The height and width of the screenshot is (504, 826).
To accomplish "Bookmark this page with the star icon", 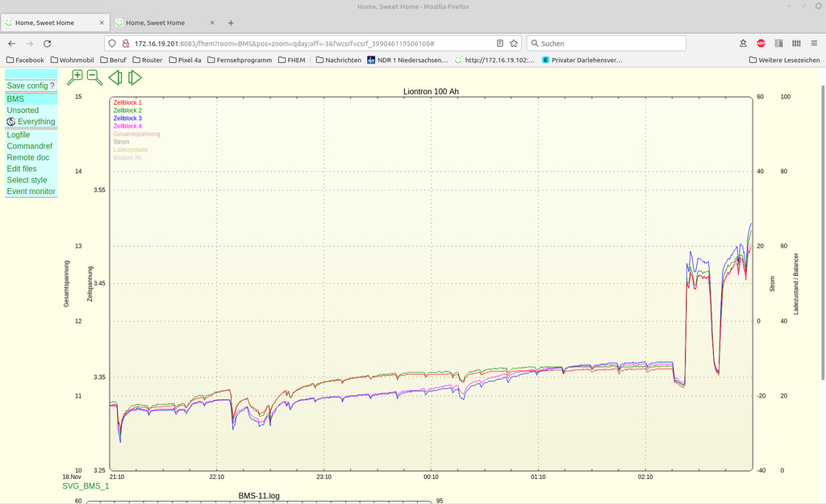I will pos(514,44).
